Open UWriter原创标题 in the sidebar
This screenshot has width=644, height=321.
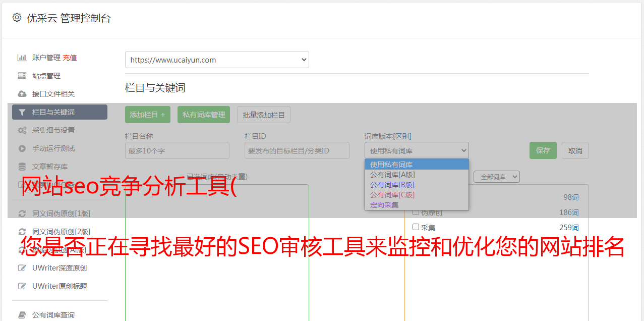tap(60, 286)
